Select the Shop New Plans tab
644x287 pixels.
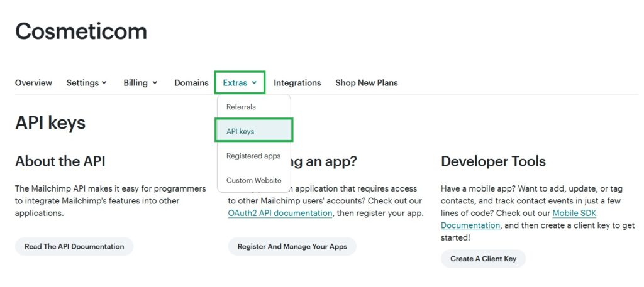[x=367, y=83]
